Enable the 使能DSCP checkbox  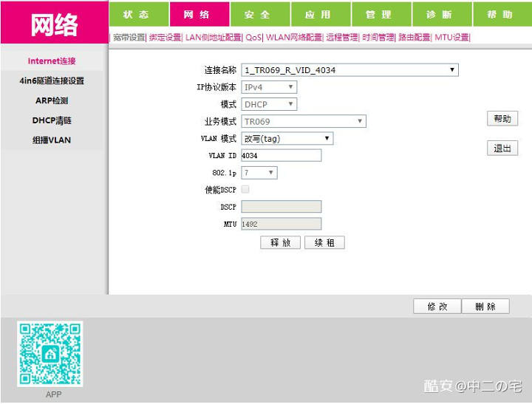[x=245, y=190]
